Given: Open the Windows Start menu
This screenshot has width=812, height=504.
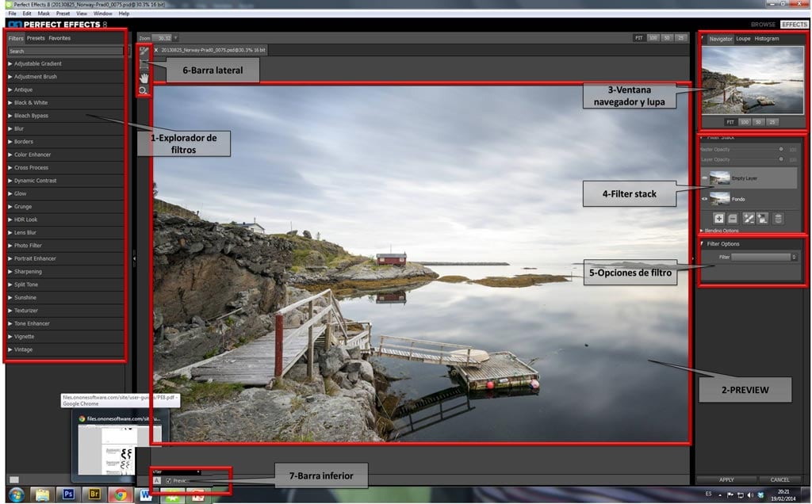Looking at the screenshot, I should (17, 494).
